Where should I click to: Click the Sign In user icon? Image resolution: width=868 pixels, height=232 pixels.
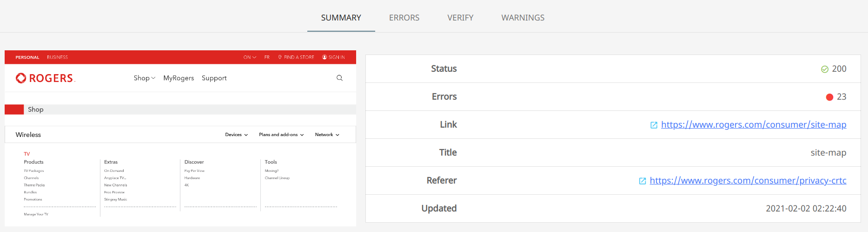click(x=325, y=57)
